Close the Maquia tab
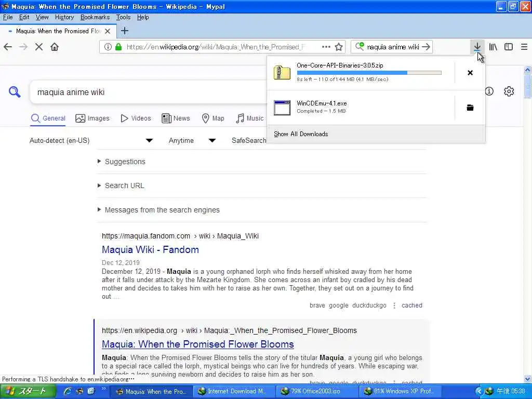The height and width of the screenshot is (399, 532). click(x=108, y=31)
